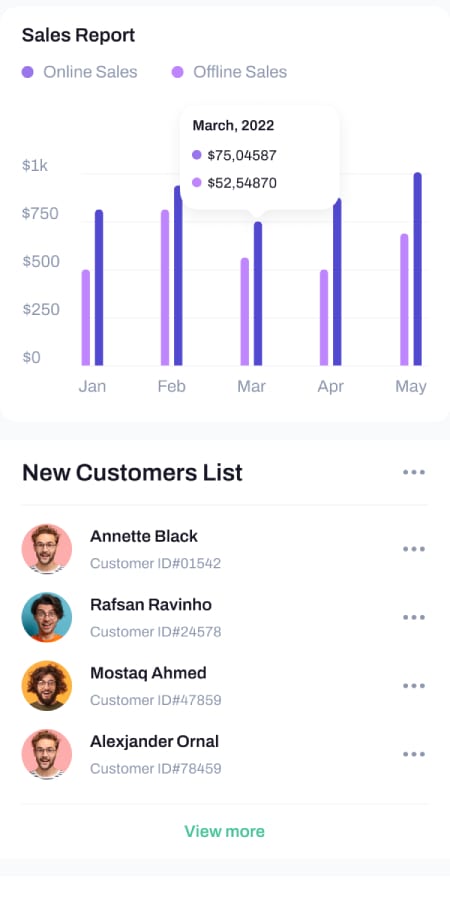
Task: Open three-dot menu for Alexjander Ornal
Action: [x=414, y=754]
